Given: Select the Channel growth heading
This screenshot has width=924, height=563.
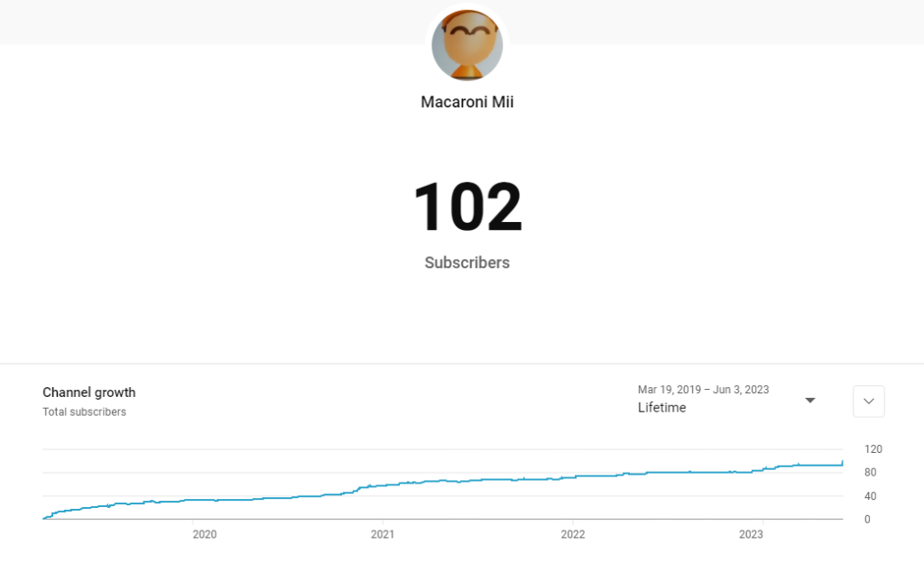Looking at the screenshot, I should (x=88, y=392).
